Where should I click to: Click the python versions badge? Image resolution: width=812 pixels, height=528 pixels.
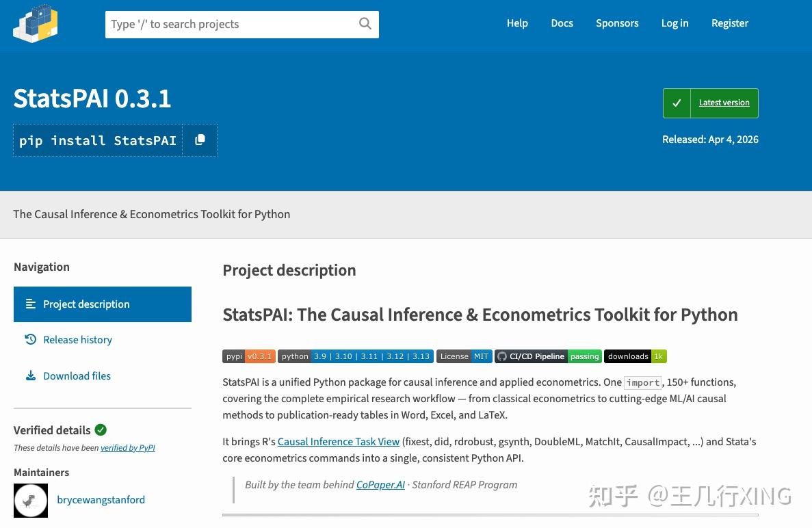(x=356, y=356)
